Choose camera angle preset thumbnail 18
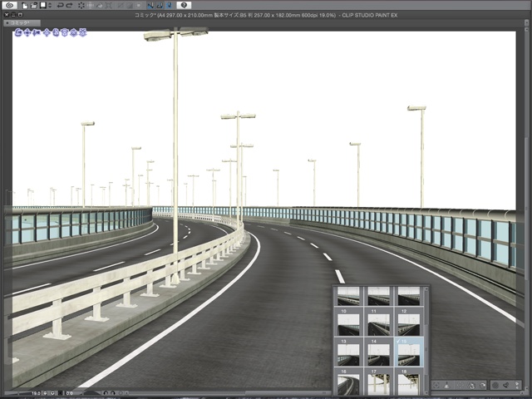The height and width of the screenshot is (399, 532). (x=408, y=382)
